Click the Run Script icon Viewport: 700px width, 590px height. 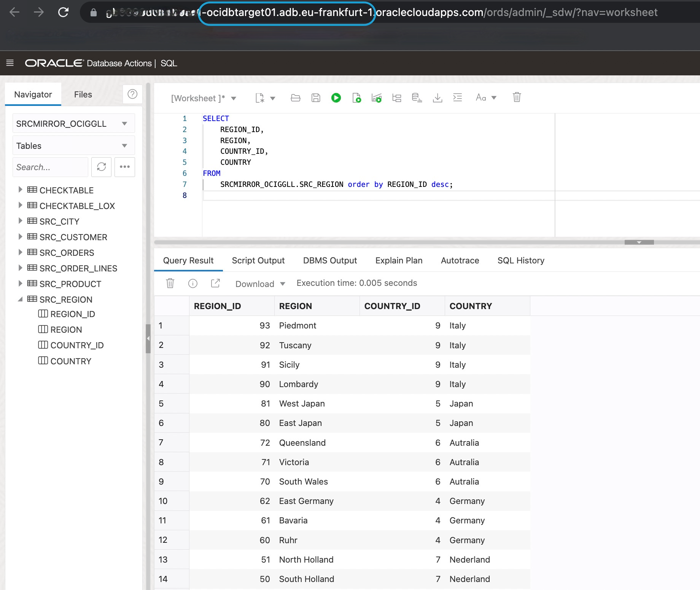(x=356, y=98)
